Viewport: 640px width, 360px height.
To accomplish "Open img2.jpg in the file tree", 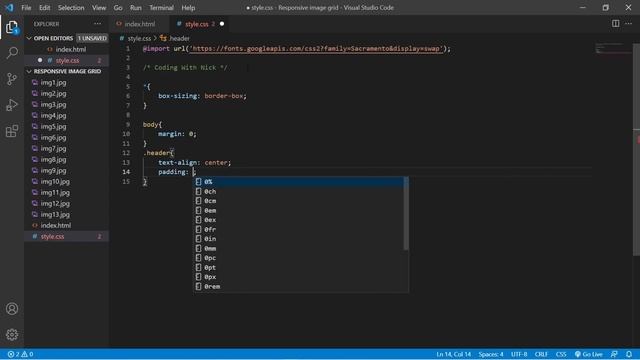I will (67, 93).
